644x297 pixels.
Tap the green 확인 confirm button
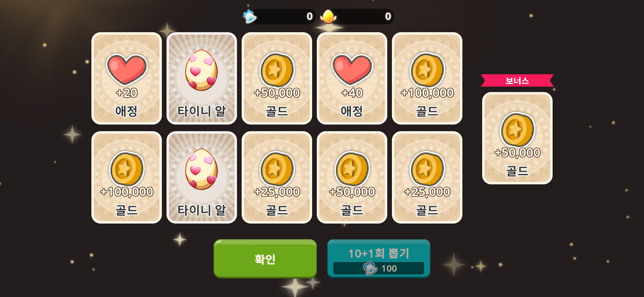pyautogui.click(x=265, y=258)
